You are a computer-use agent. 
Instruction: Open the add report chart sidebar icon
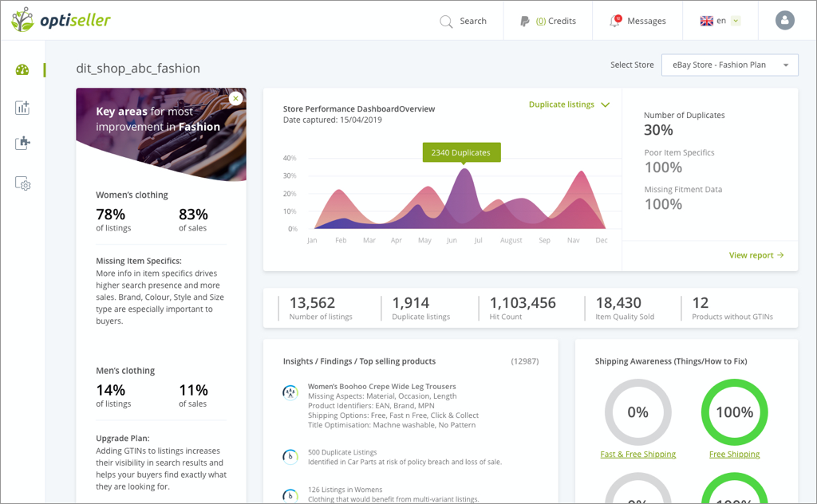point(22,108)
